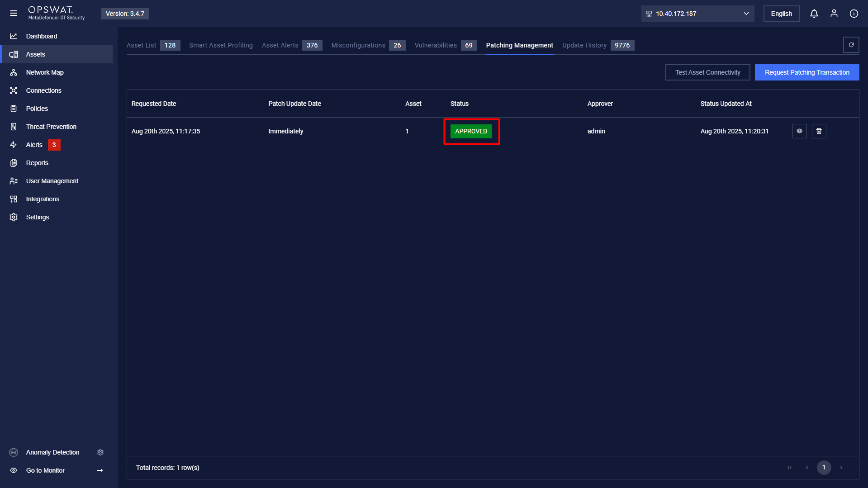This screenshot has height=488, width=868.
Task: Click the Alerts lightning icon
Action: point(14,145)
